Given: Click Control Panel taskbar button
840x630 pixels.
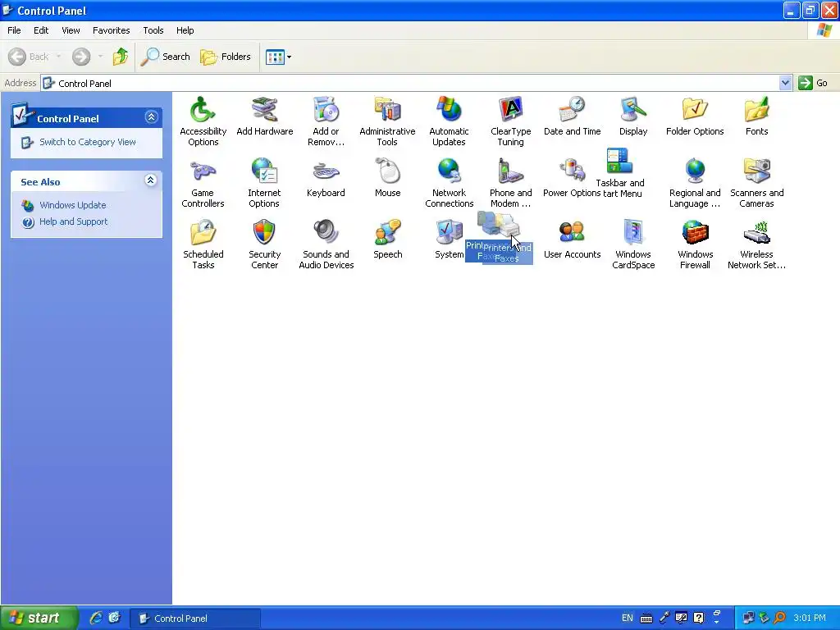Looking at the screenshot, I should point(196,619).
